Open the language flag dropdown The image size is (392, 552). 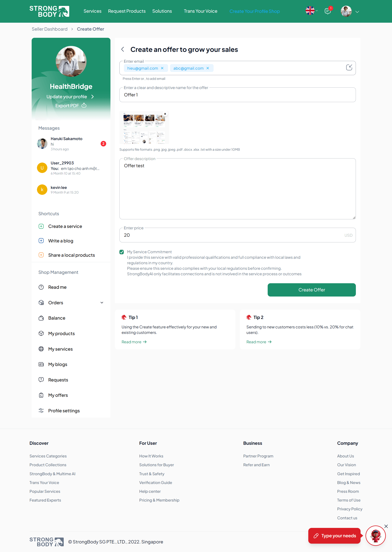[312, 11]
